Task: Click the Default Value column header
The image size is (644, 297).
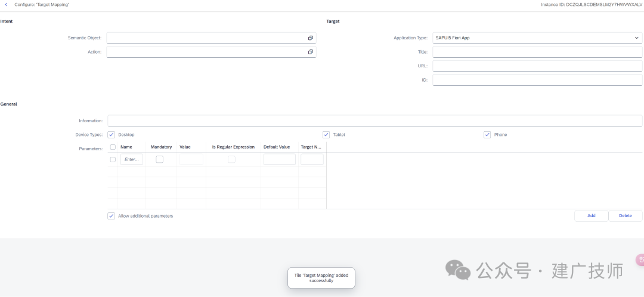Action: click(x=277, y=147)
